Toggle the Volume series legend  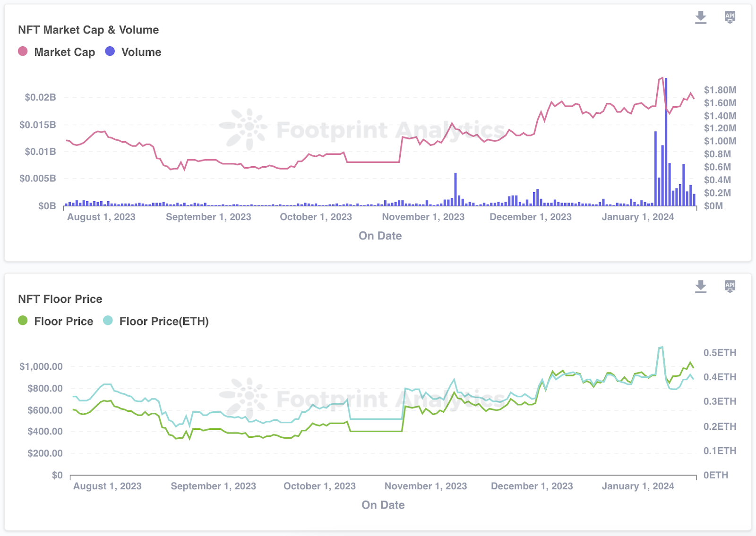tap(141, 52)
